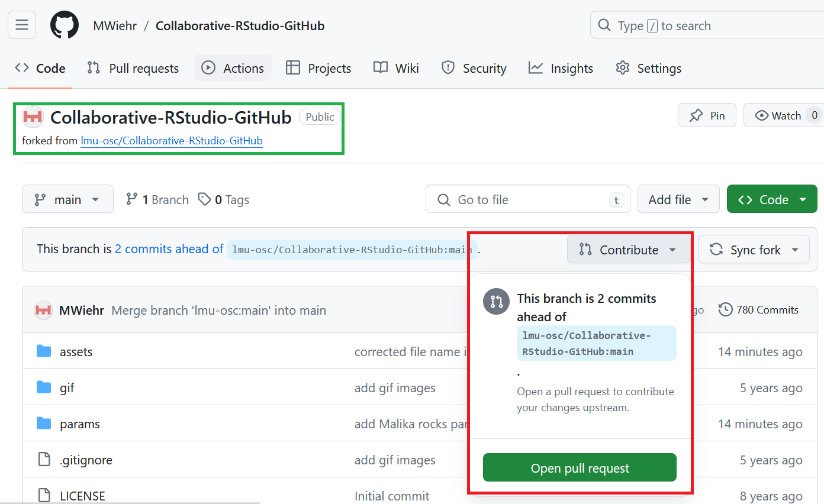Open the Sync fork dropdown

tap(754, 249)
